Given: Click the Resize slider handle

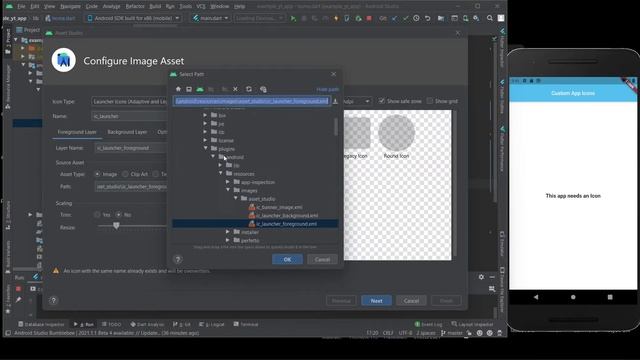Looking at the screenshot, I should [116, 226].
